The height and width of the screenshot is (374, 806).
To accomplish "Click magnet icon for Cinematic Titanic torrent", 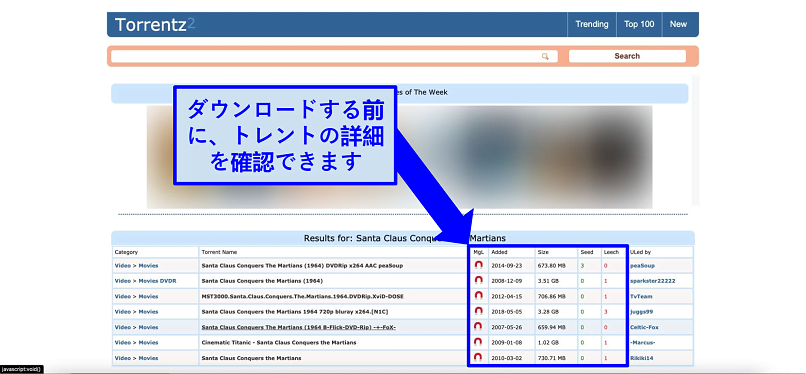I will tap(479, 342).
